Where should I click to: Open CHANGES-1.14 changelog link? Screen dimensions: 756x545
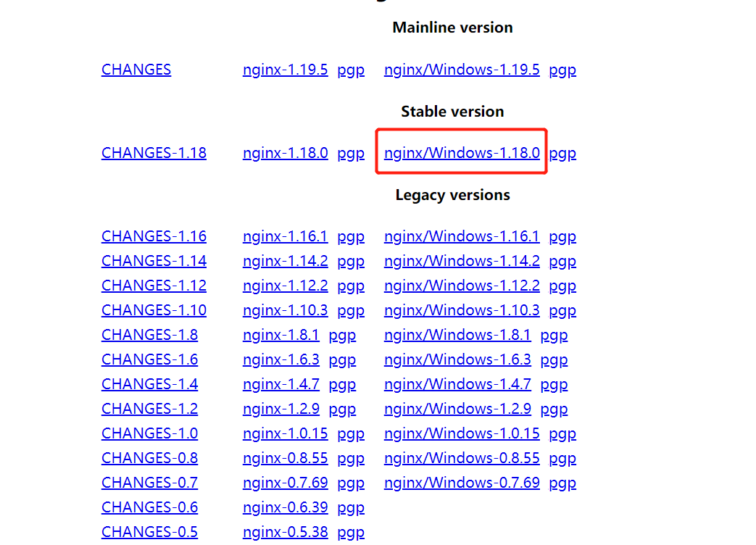[154, 261]
